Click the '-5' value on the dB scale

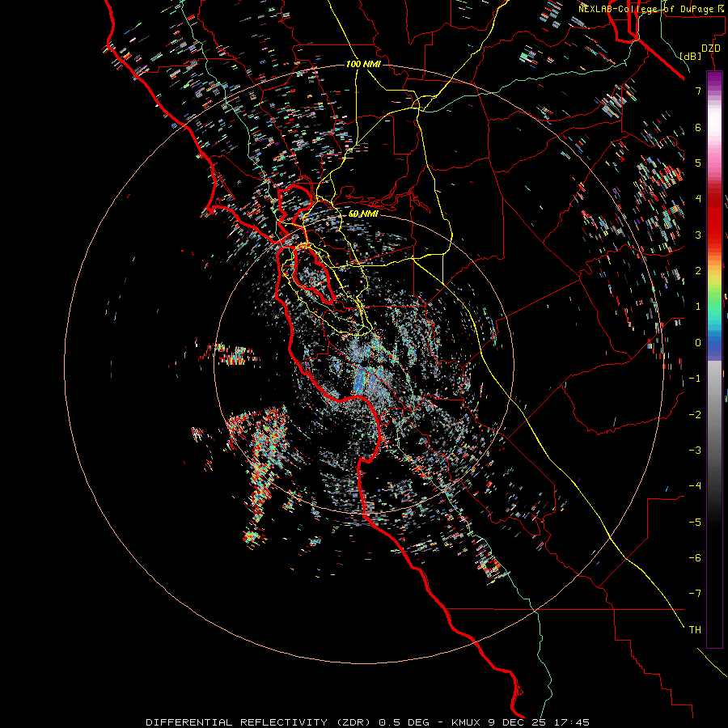(695, 523)
